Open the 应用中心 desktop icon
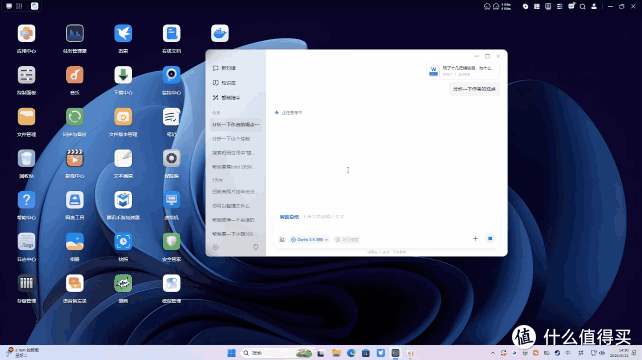Screen dimensions: 642x360 (x=26, y=34)
